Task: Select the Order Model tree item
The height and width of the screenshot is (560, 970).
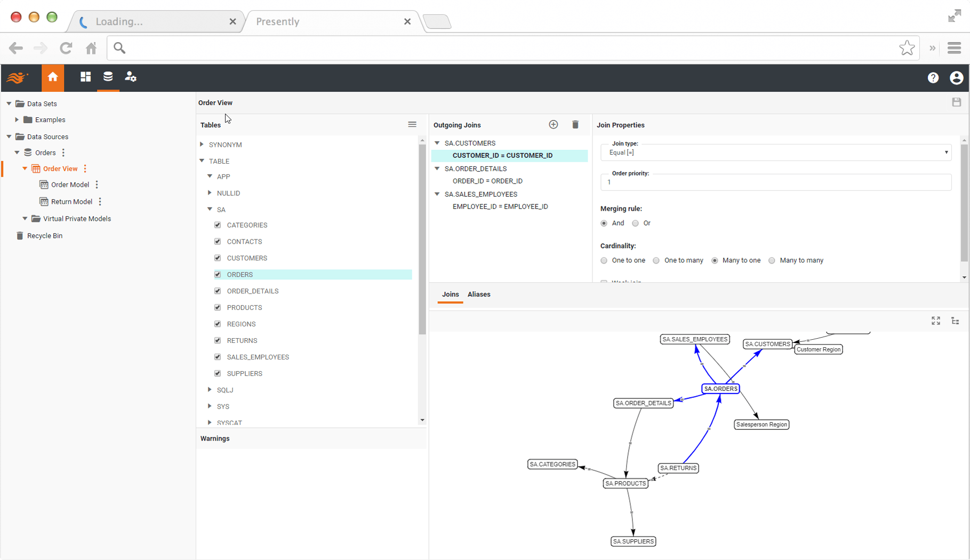Action: pyautogui.click(x=70, y=185)
